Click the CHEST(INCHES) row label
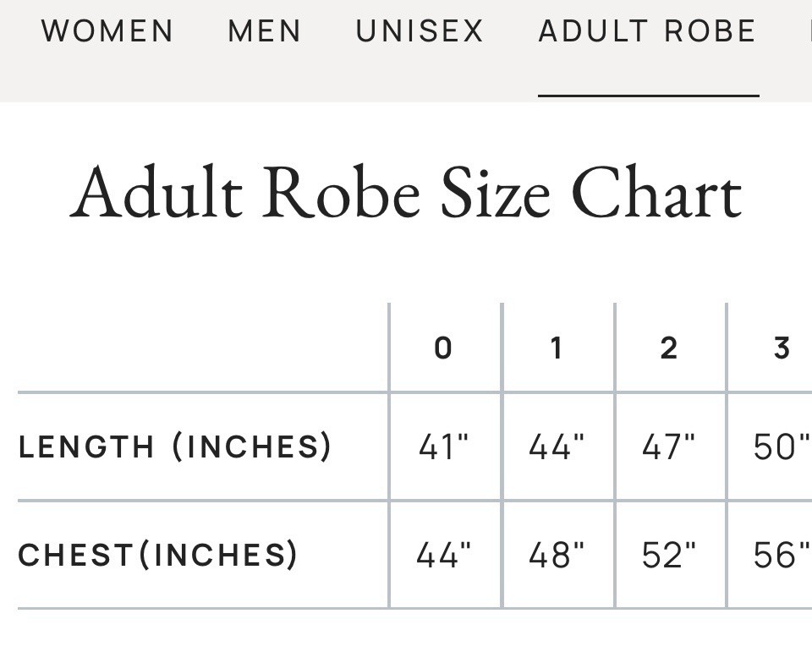This screenshot has width=812, height=652. click(x=158, y=555)
